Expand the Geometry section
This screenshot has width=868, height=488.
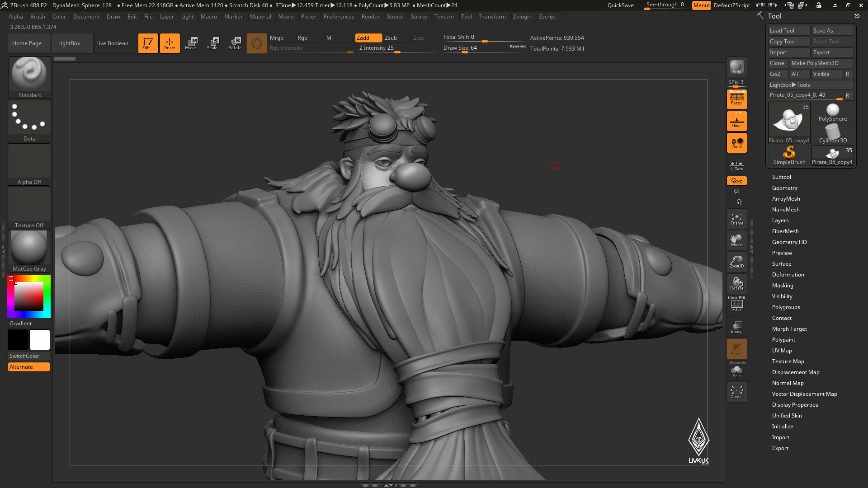point(784,188)
